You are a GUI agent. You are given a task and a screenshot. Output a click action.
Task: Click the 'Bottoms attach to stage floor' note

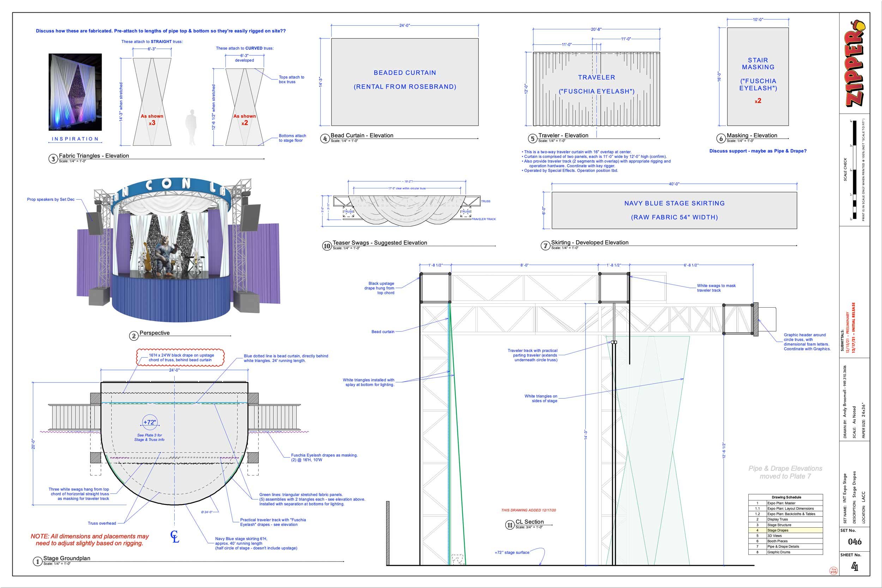click(292, 138)
